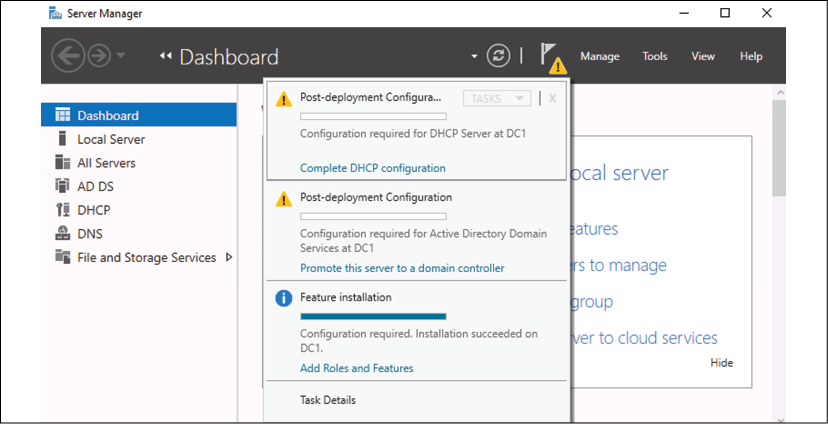Click the 'Configuration required for DHCP Server' text
Screen dimensions: 828x424
(412, 134)
